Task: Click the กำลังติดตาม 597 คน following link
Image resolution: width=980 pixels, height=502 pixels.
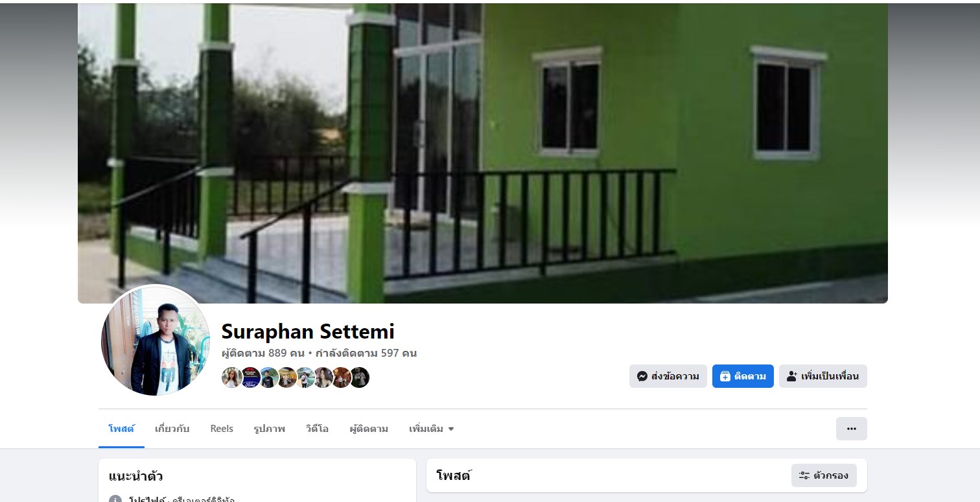Action: point(366,353)
